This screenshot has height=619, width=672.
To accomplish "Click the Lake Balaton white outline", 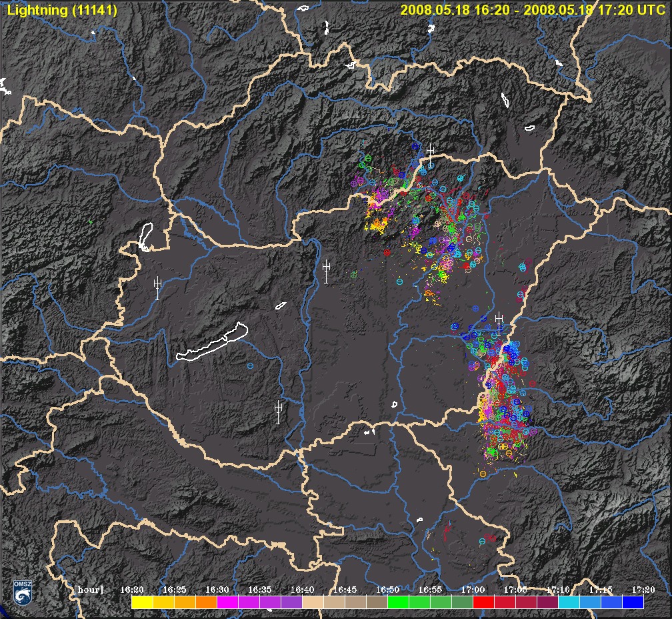I will coord(212,342).
